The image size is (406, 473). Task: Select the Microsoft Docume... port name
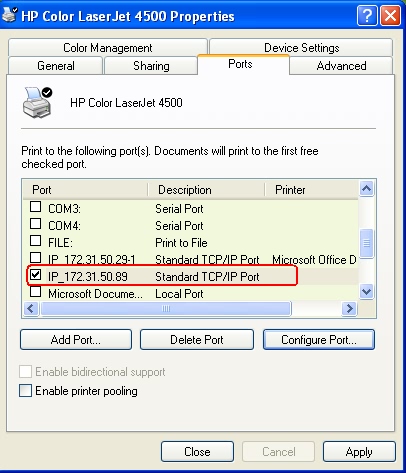point(95,294)
